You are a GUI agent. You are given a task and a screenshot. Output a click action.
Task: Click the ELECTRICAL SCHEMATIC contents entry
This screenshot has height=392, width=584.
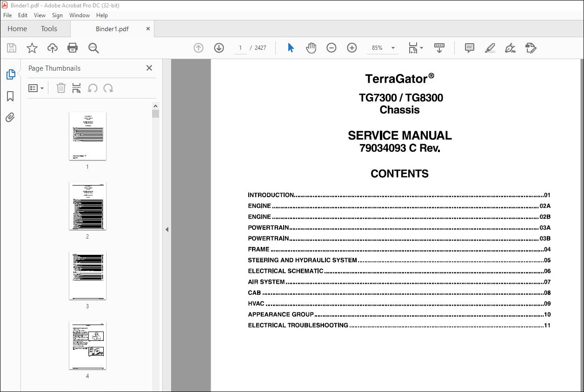(399, 271)
